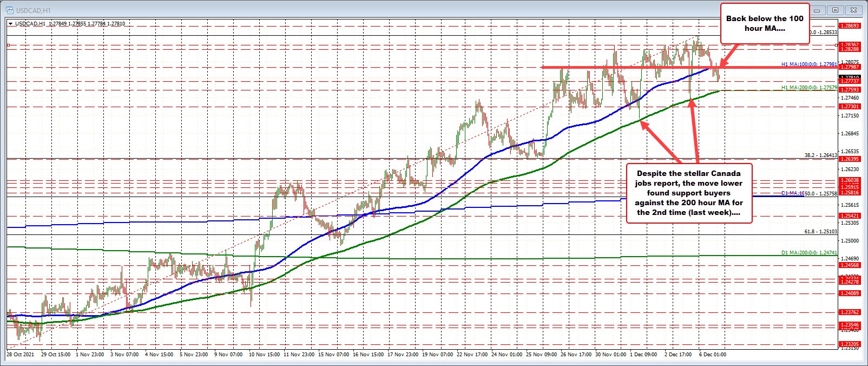Click the 1.25000 price scale value
The width and height of the screenshot is (868, 366).
click(850, 240)
